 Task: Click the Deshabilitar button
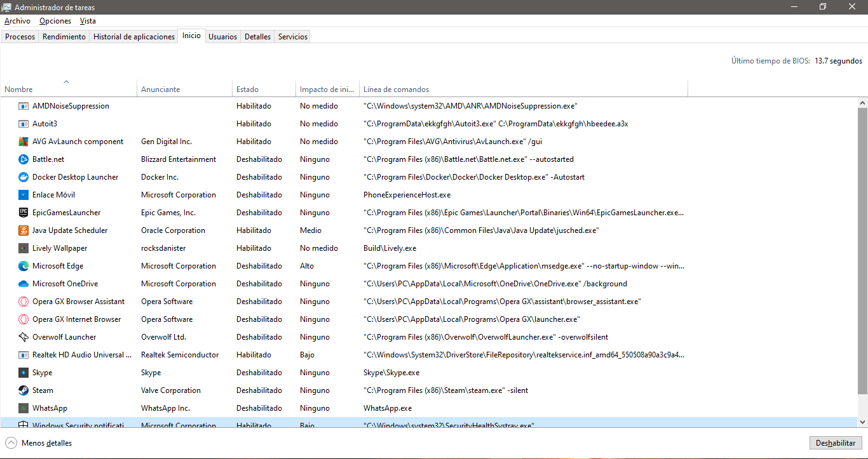pyautogui.click(x=836, y=443)
